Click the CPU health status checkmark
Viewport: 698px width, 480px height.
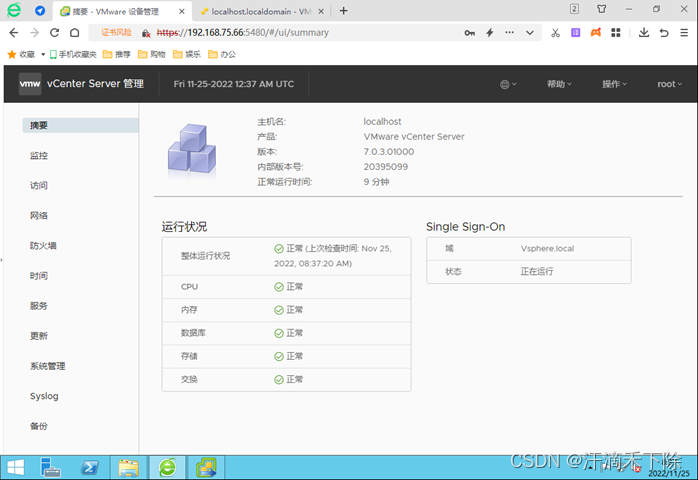point(279,287)
